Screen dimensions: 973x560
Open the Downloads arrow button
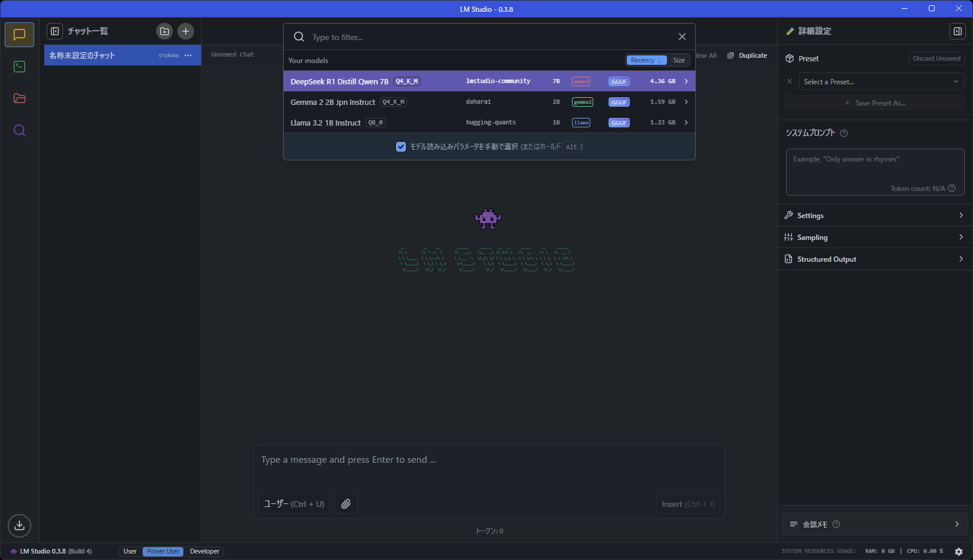pyautogui.click(x=19, y=525)
